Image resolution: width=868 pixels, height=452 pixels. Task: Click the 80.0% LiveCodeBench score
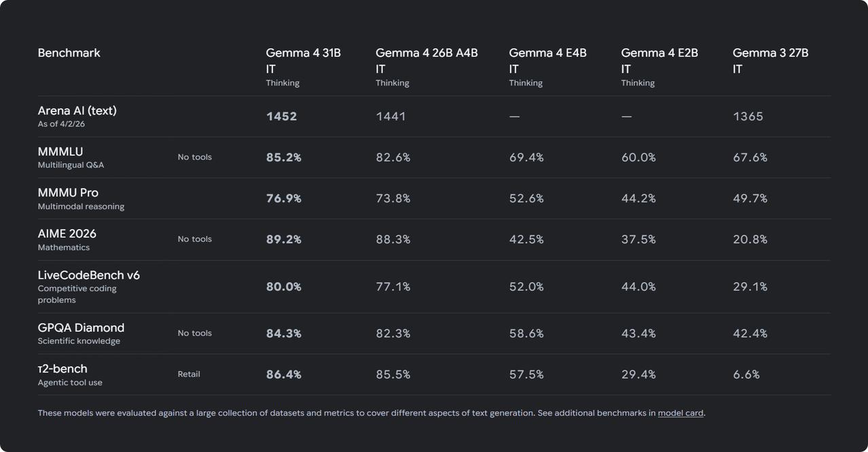coord(283,287)
